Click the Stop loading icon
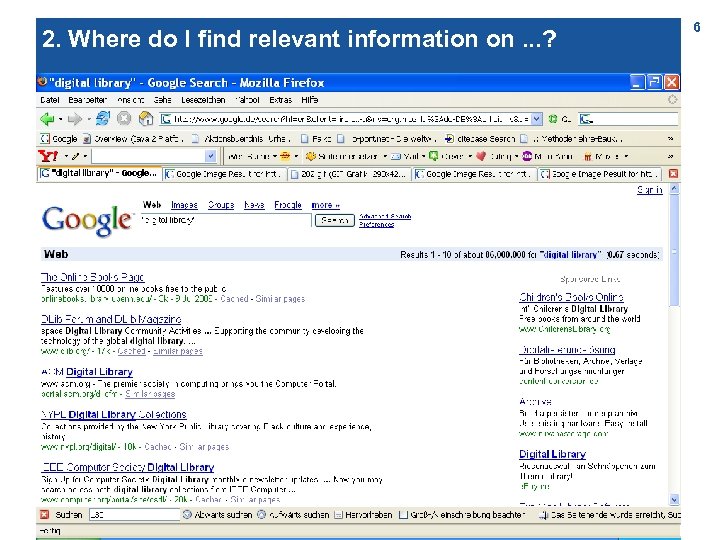This screenshot has height=540, width=720. pos(124,119)
